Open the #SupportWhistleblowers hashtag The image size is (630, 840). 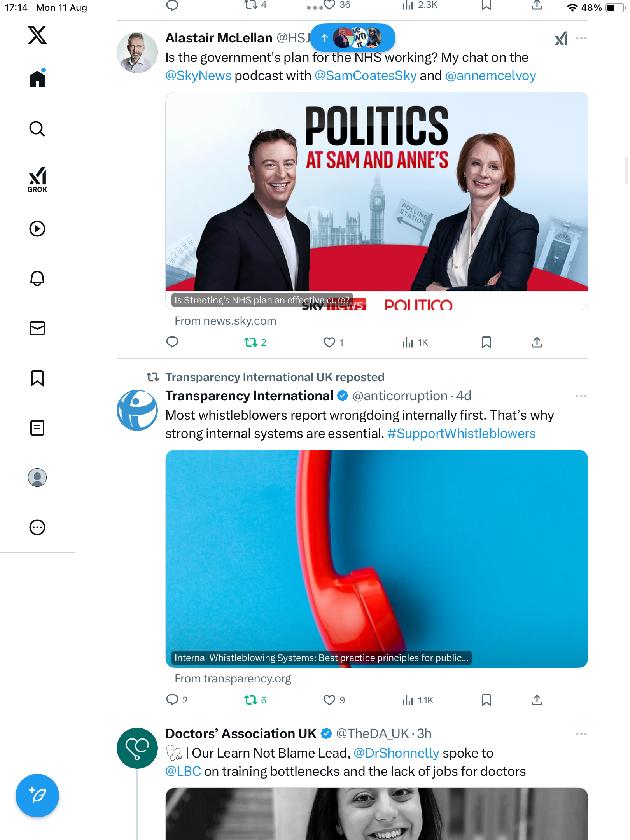click(x=461, y=433)
